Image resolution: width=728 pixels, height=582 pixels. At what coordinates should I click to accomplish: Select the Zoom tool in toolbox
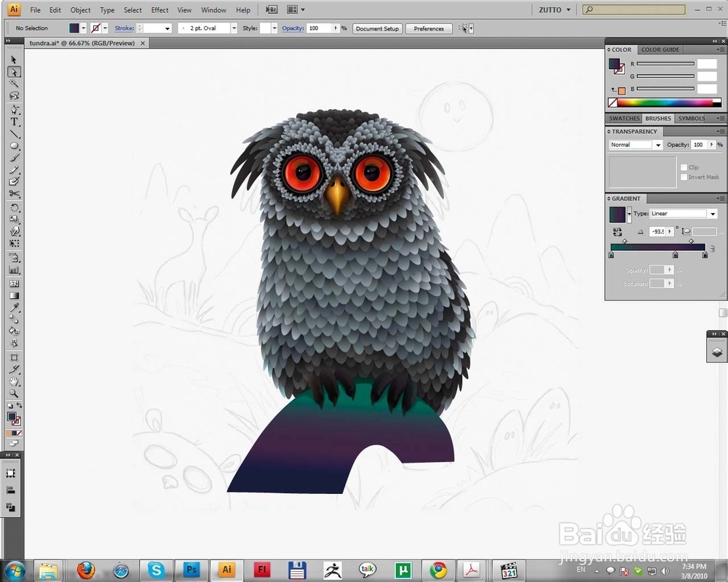click(x=14, y=394)
